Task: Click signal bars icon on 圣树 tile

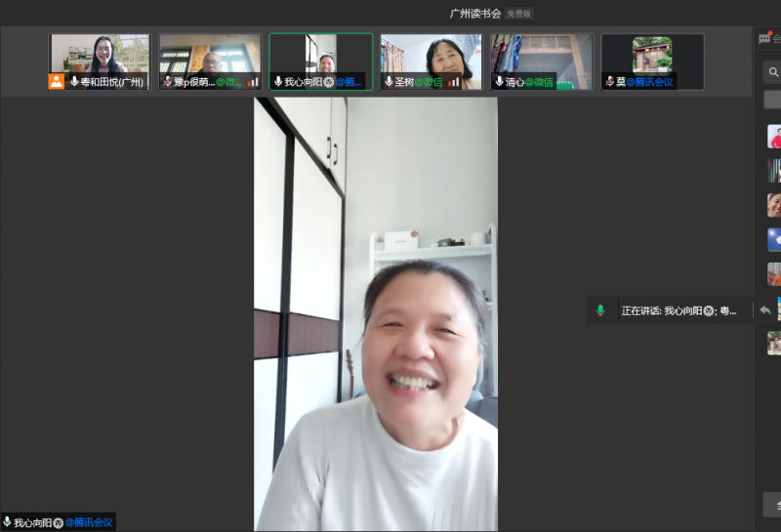Action: tap(454, 82)
